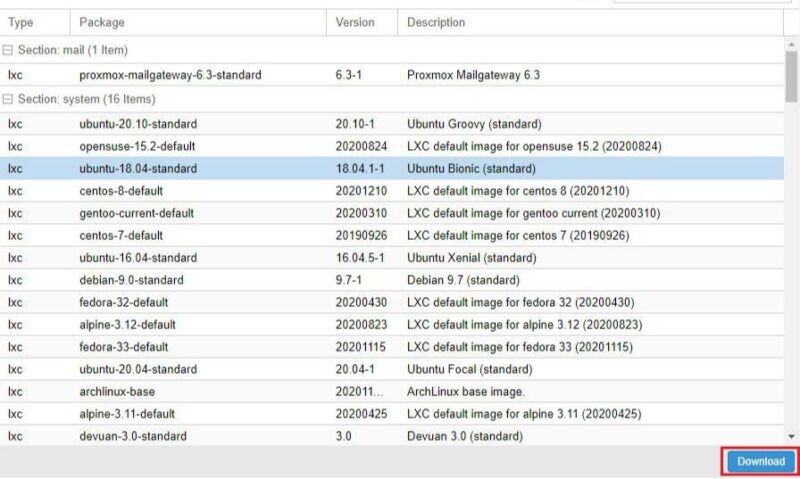Viewport: 800px width, 479px height.
Task: Select the gentoo-current-default package
Action: (136, 213)
